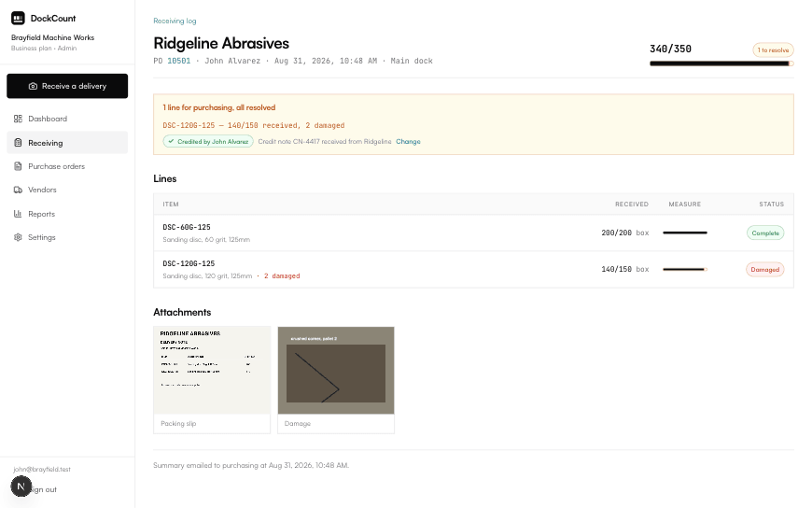Click the red 2 damaged note
812x508 pixels.
pyautogui.click(x=282, y=275)
